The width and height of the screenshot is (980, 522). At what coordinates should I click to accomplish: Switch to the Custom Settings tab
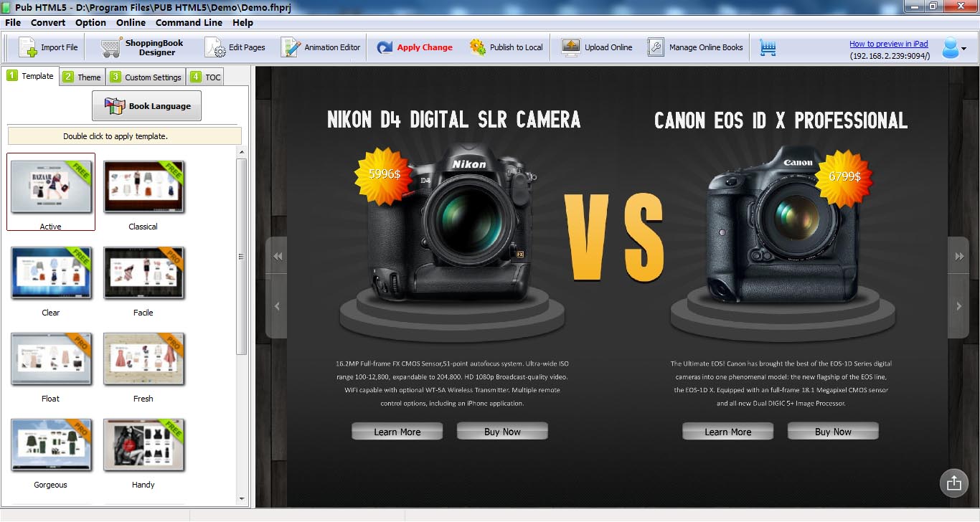146,77
